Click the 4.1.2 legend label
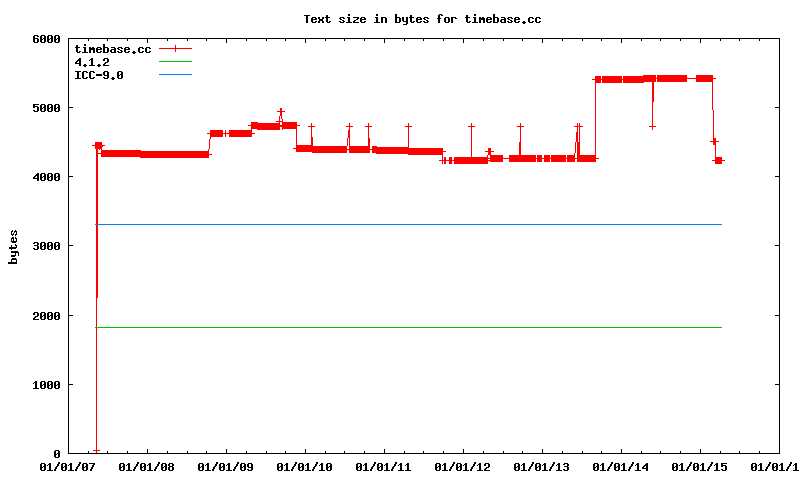 click(91, 61)
